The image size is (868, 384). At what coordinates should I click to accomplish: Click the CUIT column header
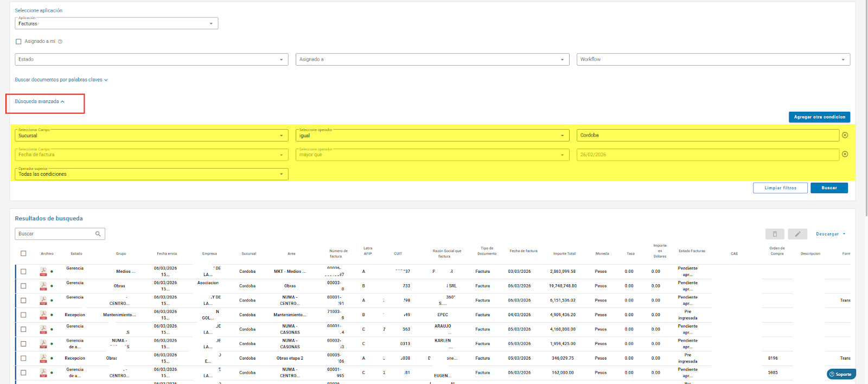click(x=398, y=253)
